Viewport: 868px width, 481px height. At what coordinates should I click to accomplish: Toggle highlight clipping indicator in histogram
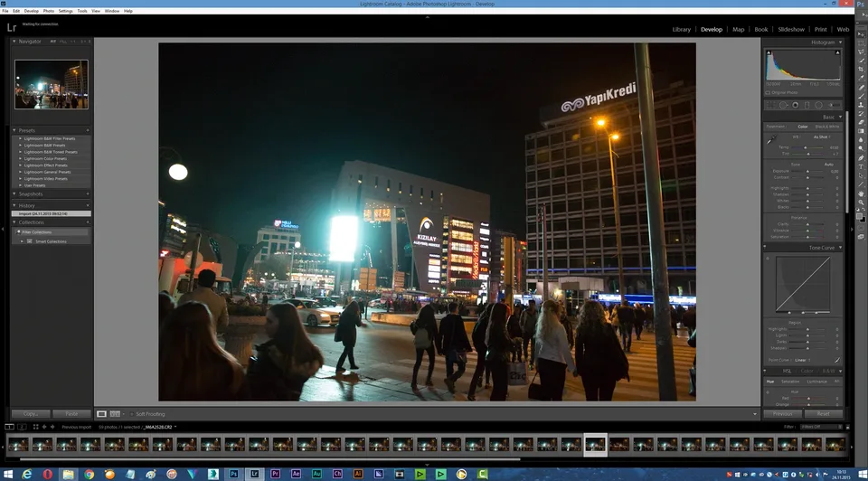[x=837, y=52]
